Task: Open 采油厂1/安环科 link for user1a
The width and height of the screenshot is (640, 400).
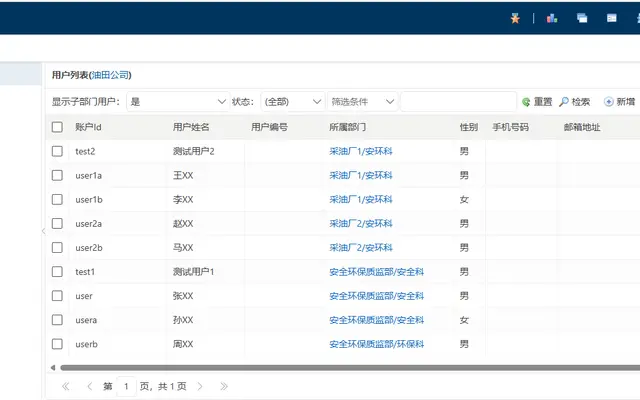Action: [x=361, y=176]
